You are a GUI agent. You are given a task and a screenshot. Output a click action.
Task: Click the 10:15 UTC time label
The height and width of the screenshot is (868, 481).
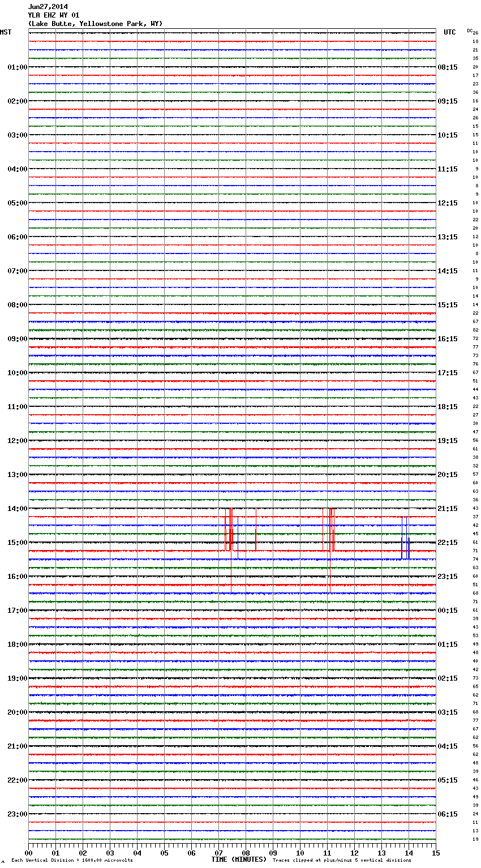448,135
